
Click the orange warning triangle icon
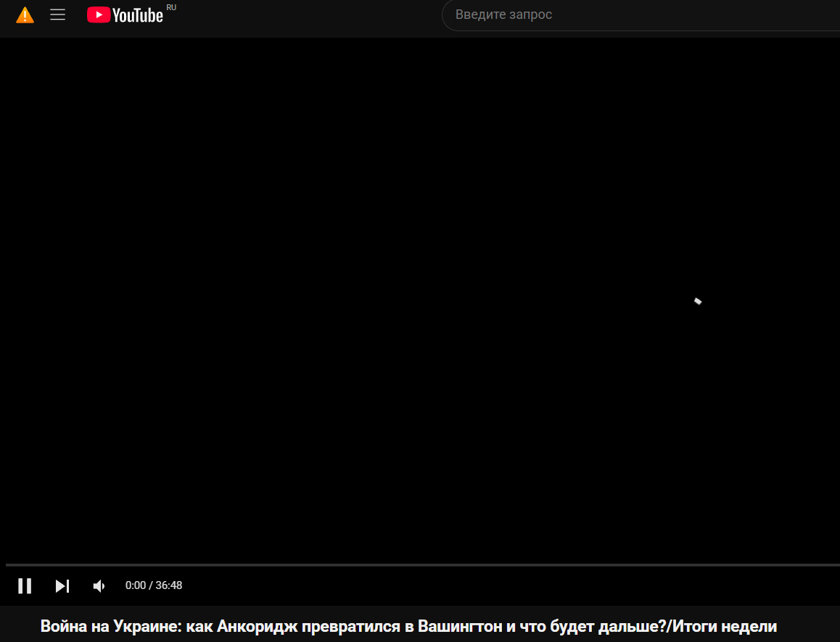click(x=25, y=15)
